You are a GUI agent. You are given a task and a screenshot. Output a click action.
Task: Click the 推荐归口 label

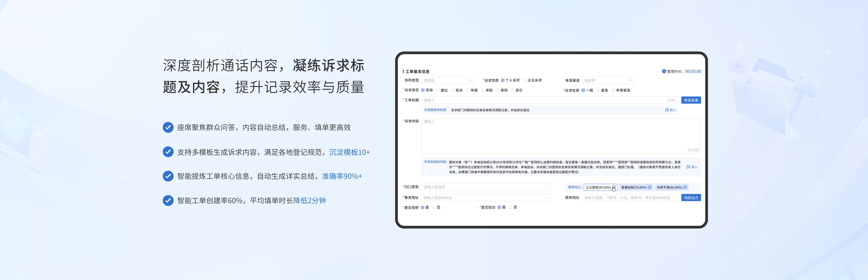pos(575,187)
